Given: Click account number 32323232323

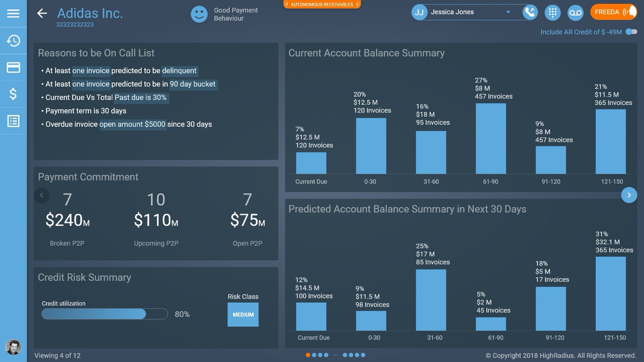Looking at the screenshot, I should tap(75, 24).
